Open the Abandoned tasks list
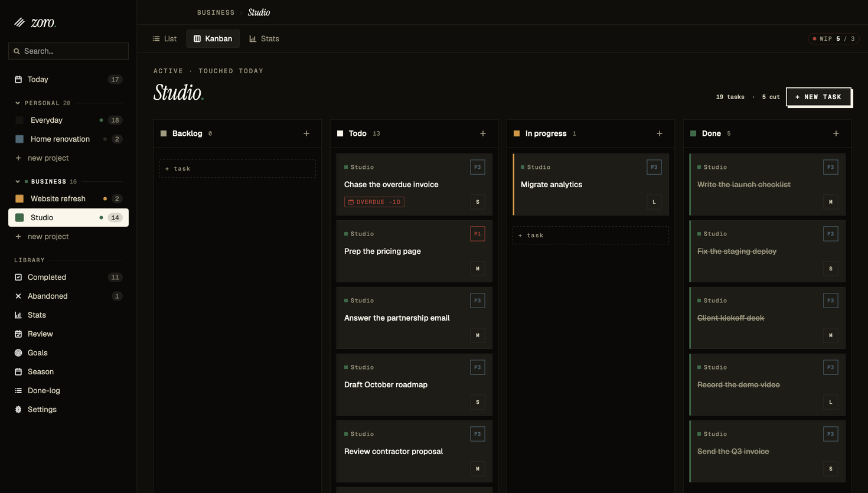Image resolution: width=868 pixels, height=493 pixels. click(68, 296)
